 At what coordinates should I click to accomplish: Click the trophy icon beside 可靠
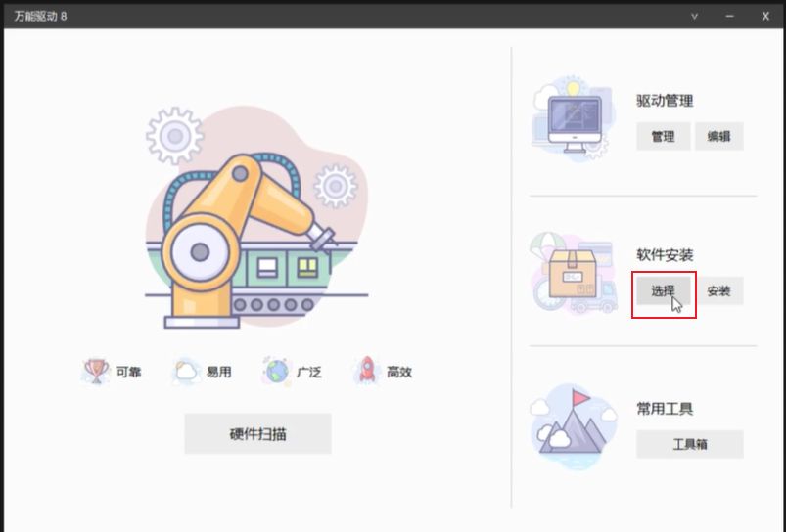96,371
